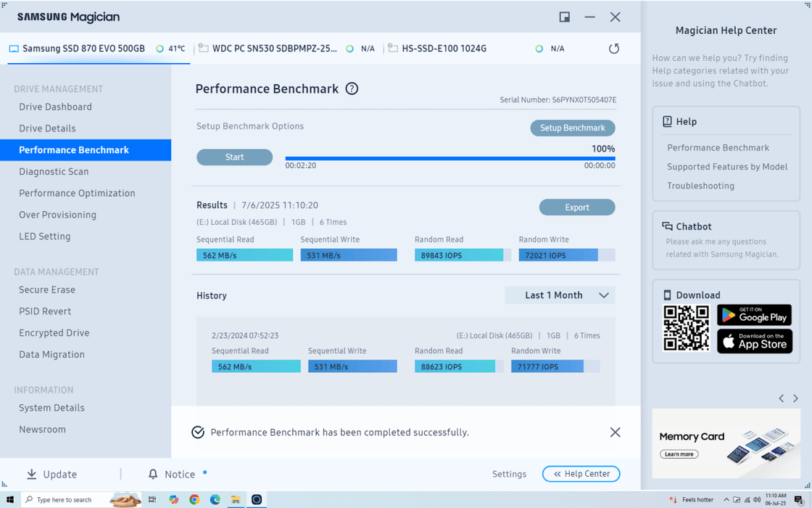Collapse the Help Center panel

click(x=581, y=474)
